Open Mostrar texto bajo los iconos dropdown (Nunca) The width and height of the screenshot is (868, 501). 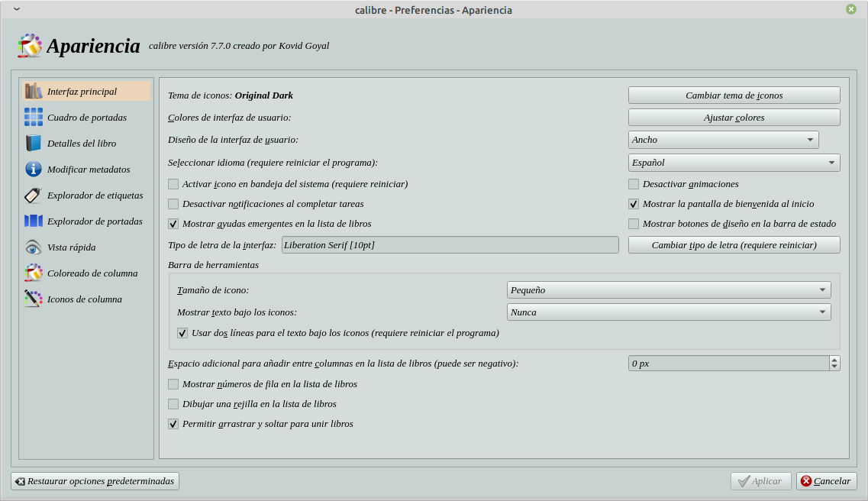click(x=669, y=312)
